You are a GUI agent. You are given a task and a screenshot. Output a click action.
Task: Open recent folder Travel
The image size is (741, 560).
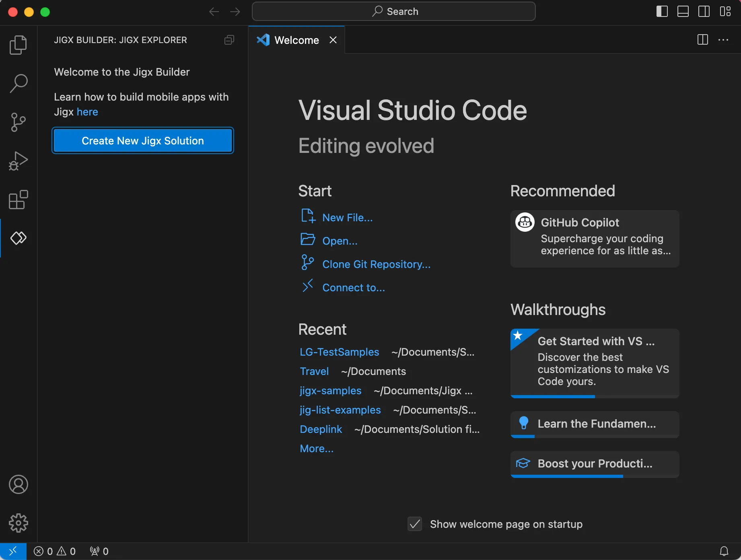coord(314,371)
